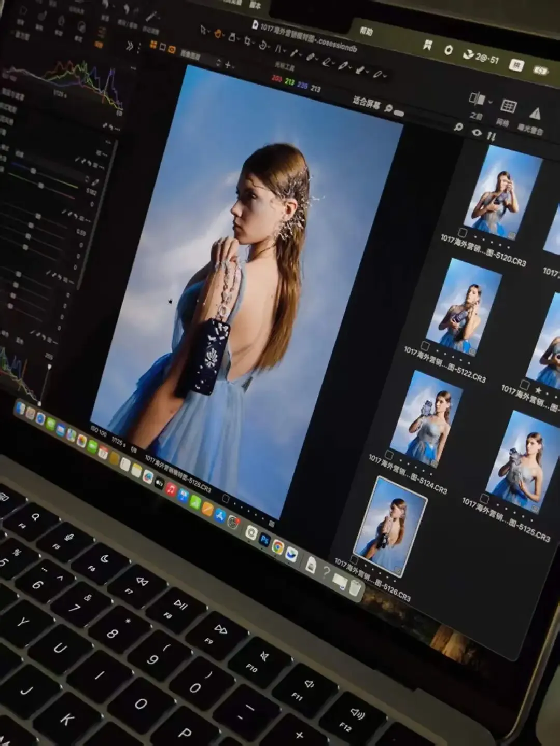Select the Crop cursor tool
The width and height of the screenshot is (560, 746).
click(248, 41)
